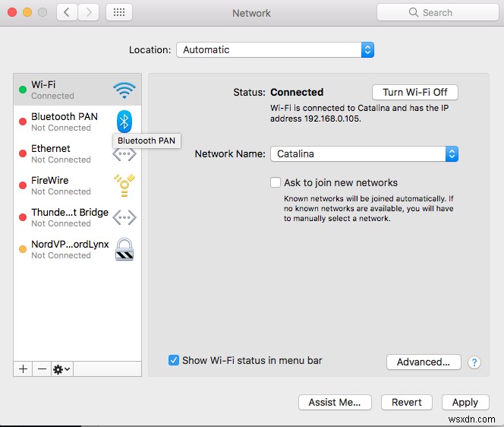This screenshot has height=427, width=504.
Task: Go back with the left arrow
Action: pos(67,12)
